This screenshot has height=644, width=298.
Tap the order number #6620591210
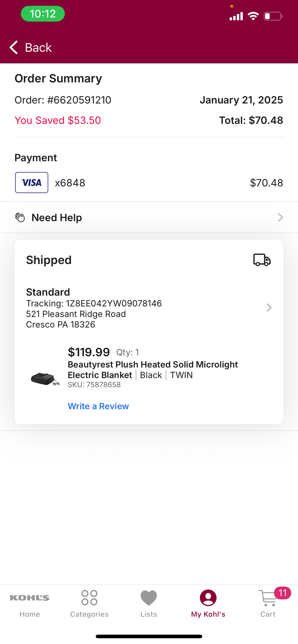79,100
